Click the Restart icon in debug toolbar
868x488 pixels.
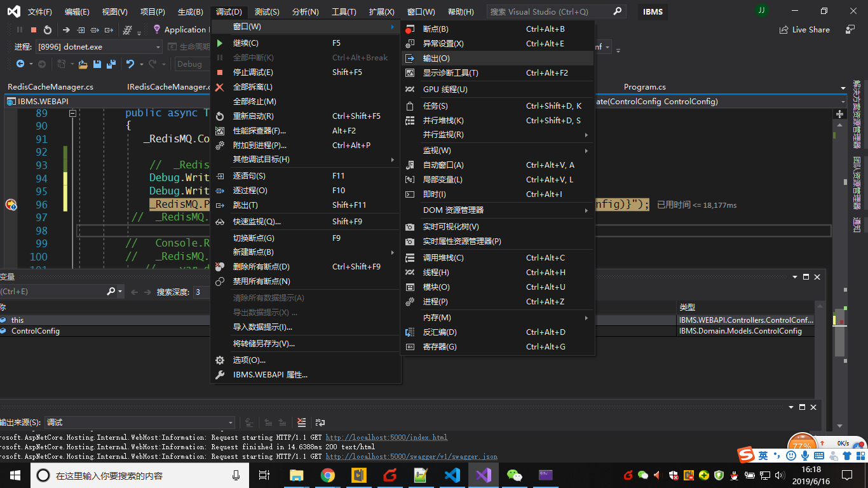tap(48, 30)
